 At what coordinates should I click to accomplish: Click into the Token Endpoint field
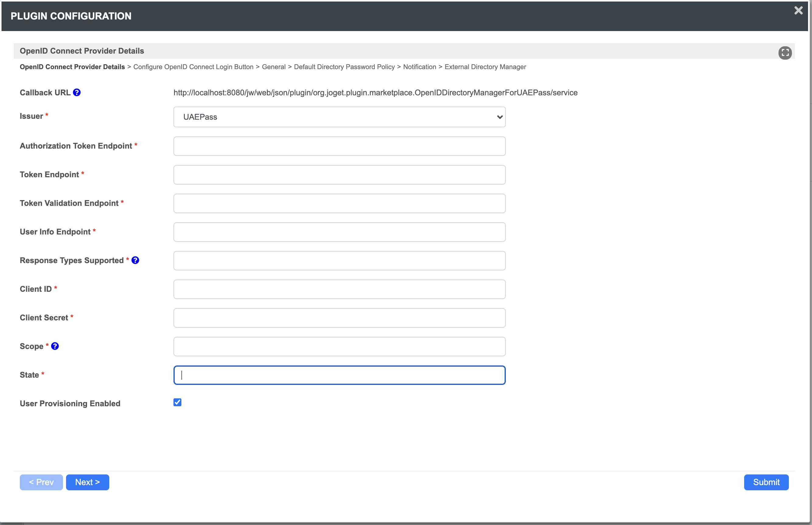tap(339, 175)
